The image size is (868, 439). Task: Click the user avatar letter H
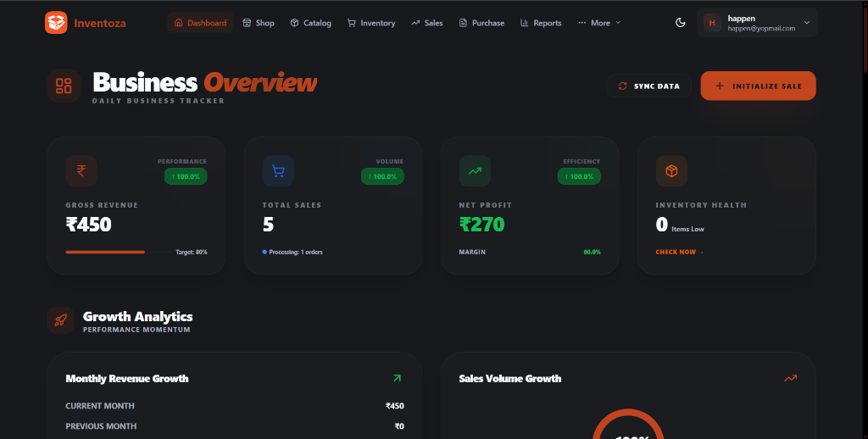712,23
